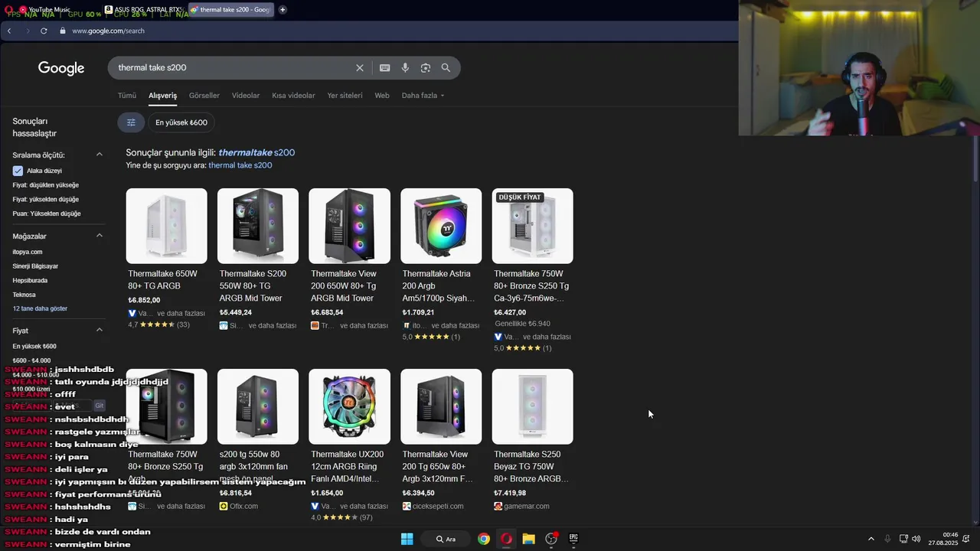Start voice search with microphone icon
This screenshot has height=551, width=980.
click(x=405, y=68)
